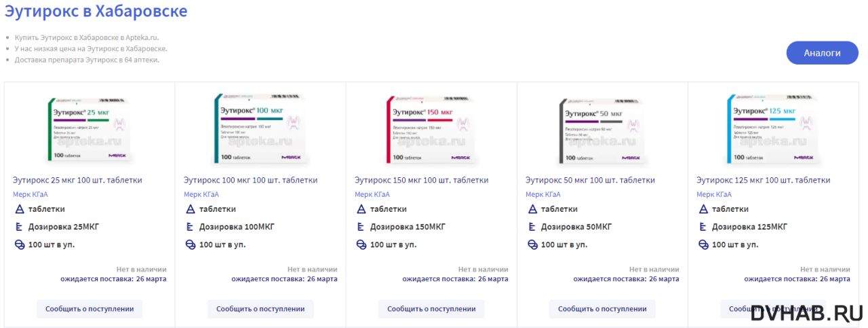Click dosage icon next to Дозировка 100МКГ

point(190,227)
